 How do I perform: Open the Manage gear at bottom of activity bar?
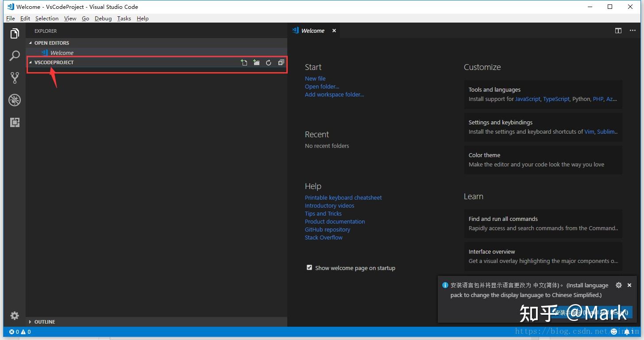[15, 315]
